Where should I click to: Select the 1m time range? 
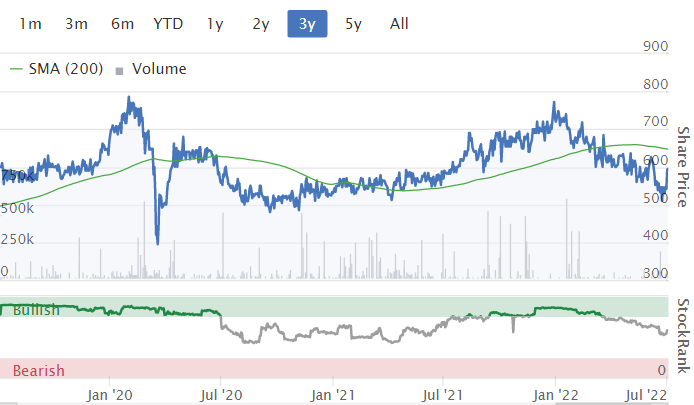pos(31,23)
